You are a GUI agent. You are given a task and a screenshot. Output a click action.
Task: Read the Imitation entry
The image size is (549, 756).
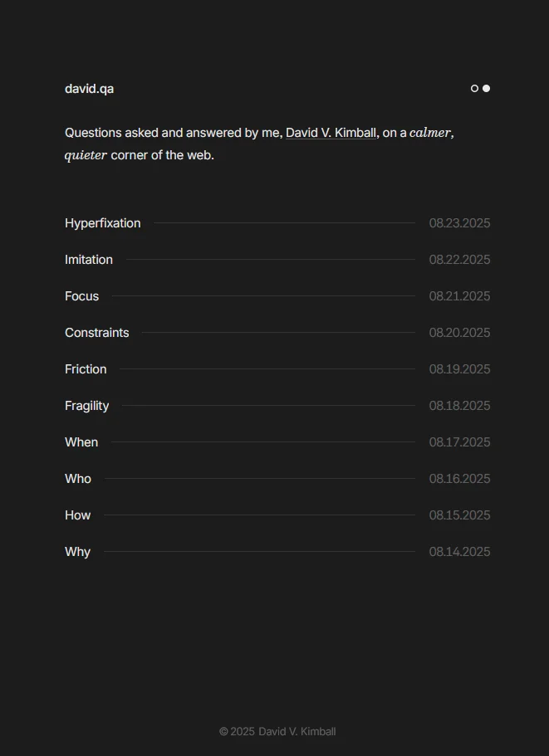click(89, 260)
